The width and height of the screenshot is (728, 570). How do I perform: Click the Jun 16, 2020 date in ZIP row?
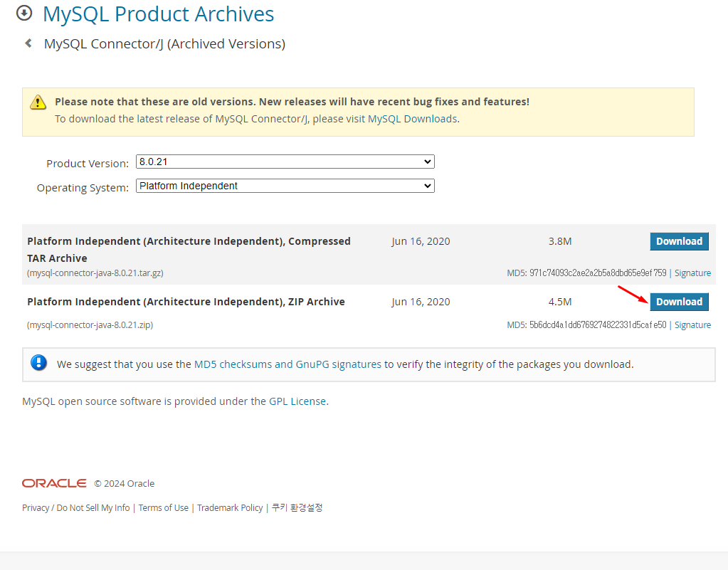(x=421, y=302)
